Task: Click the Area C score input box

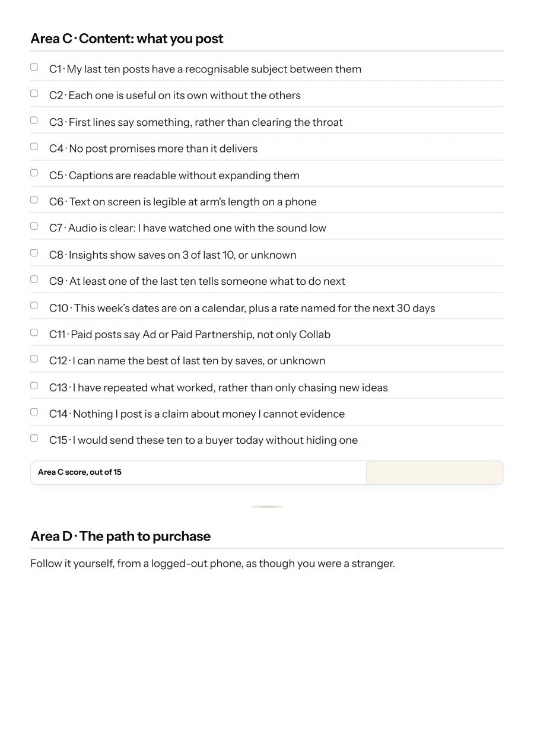Action: 434,473
